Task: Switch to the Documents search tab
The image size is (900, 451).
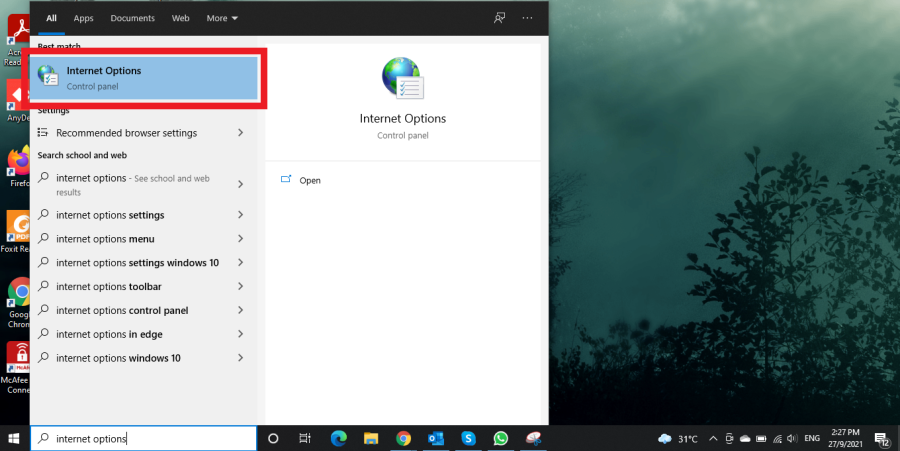Action: point(132,18)
